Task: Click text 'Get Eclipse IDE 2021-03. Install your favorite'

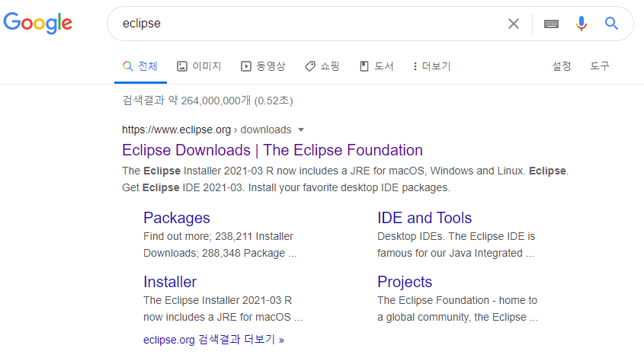Action: click(229, 187)
